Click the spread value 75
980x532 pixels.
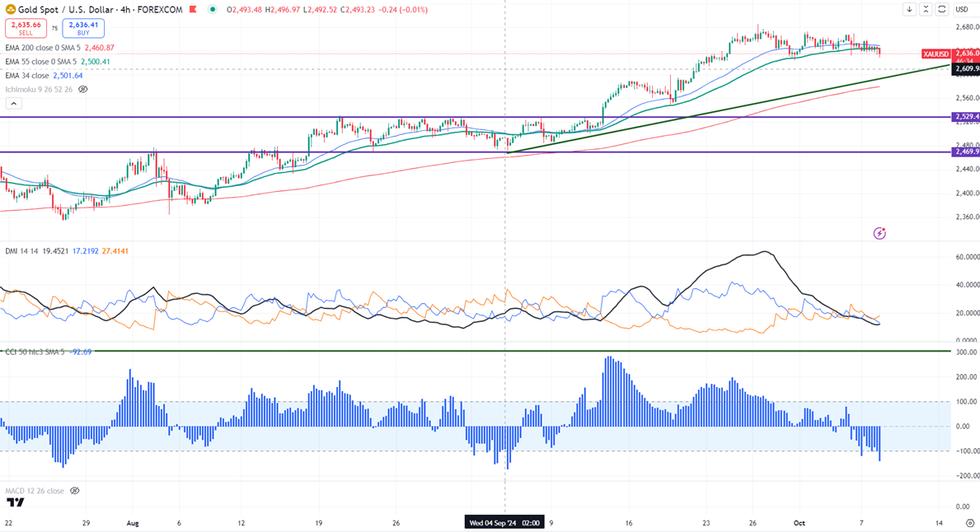54,29
